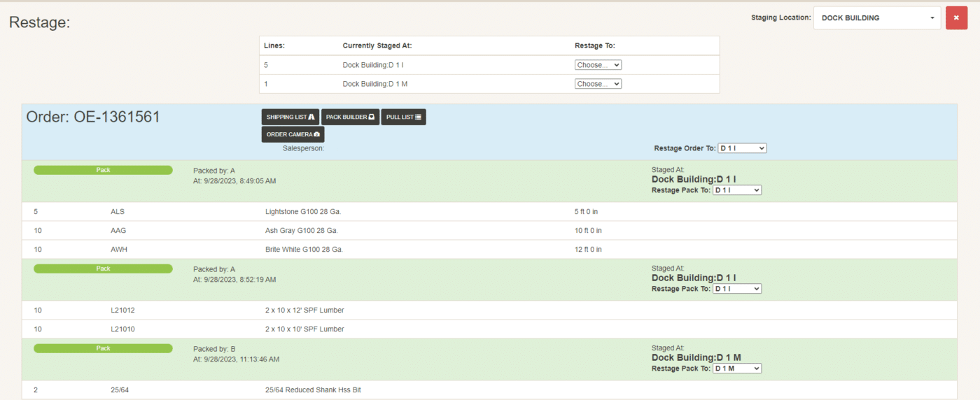Open the Order Camera button

coord(293,134)
